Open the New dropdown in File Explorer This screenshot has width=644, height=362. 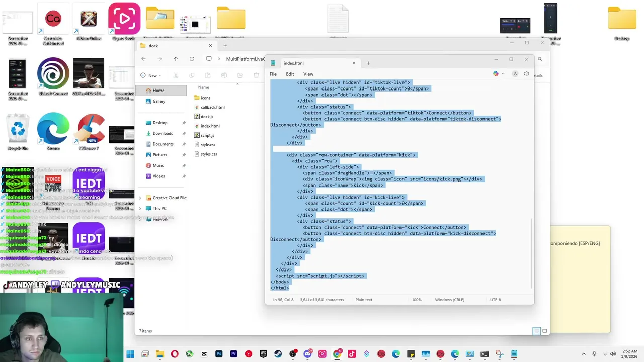click(x=151, y=75)
